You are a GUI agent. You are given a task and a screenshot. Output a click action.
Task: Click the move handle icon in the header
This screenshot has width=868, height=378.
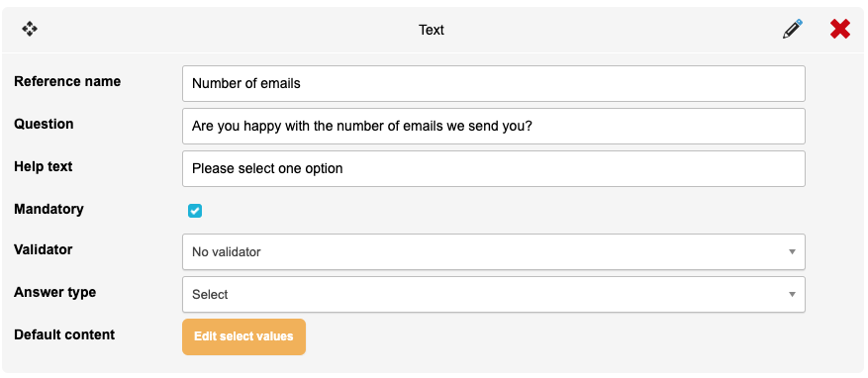point(30,29)
